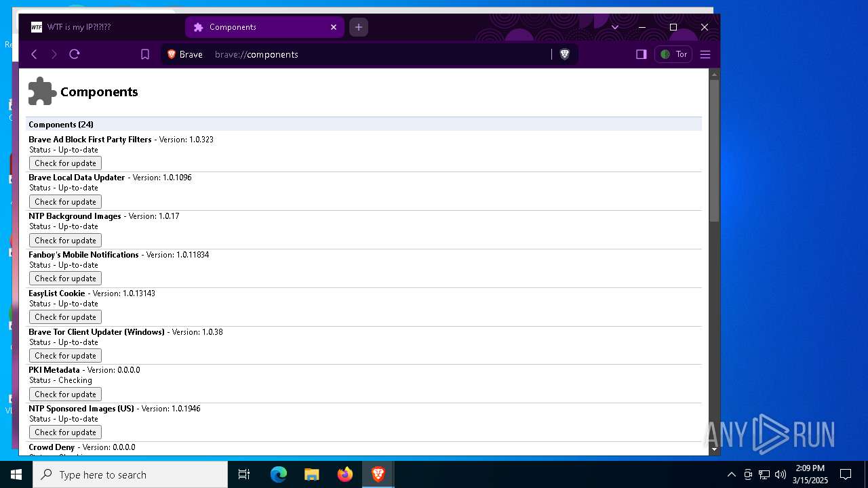Screen dimensions: 868x488
Task: Select 'Brave Tor Client Updater (Windows)' name
Action: tap(96, 332)
